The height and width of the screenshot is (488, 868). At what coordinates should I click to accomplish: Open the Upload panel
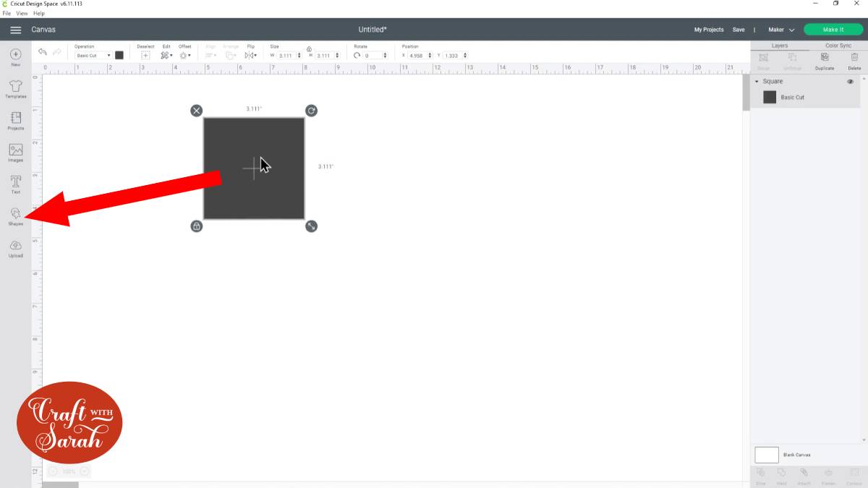(x=15, y=248)
